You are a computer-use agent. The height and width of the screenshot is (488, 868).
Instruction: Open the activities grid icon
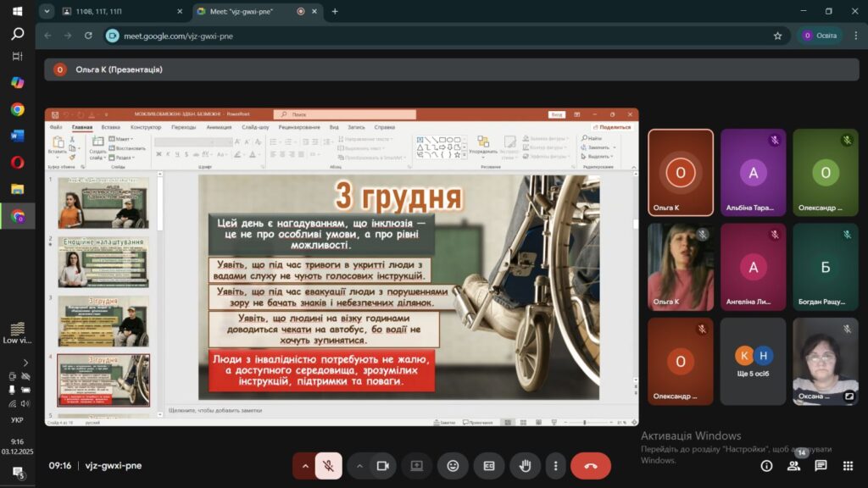click(x=847, y=466)
